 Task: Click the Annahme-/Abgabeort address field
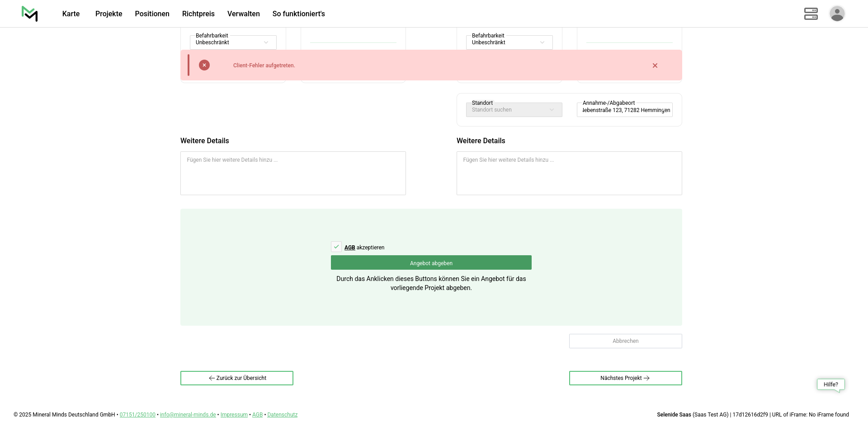click(624, 110)
